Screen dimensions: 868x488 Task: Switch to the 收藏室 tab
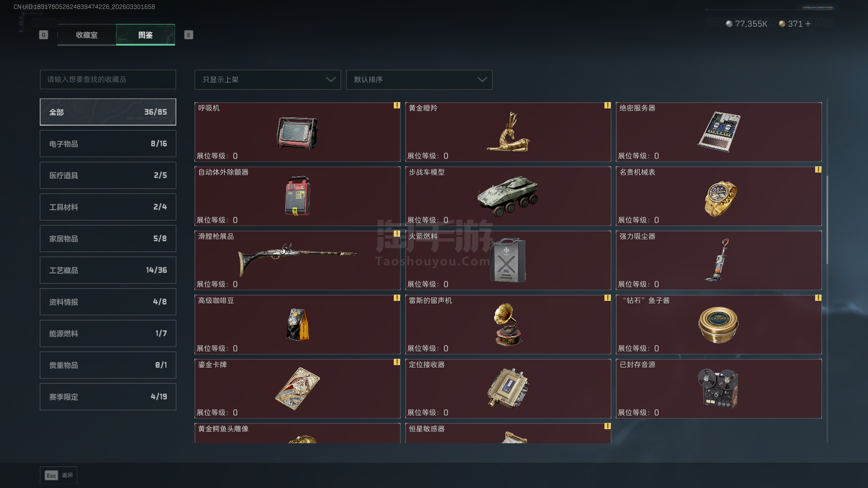tap(87, 35)
